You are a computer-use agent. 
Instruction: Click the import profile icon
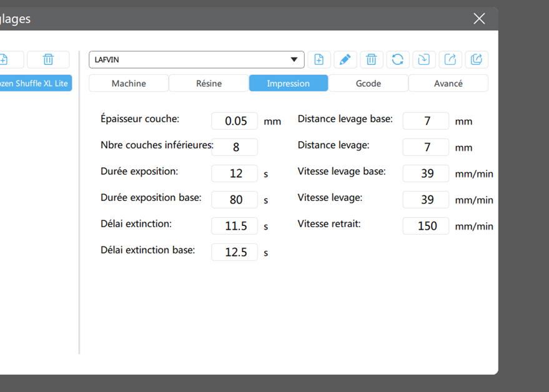[x=424, y=59]
